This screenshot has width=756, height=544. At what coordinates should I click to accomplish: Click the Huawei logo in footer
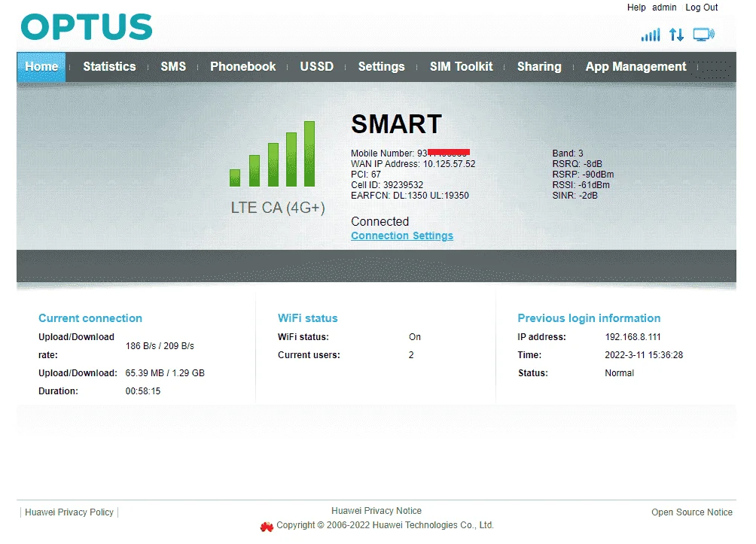267,527
